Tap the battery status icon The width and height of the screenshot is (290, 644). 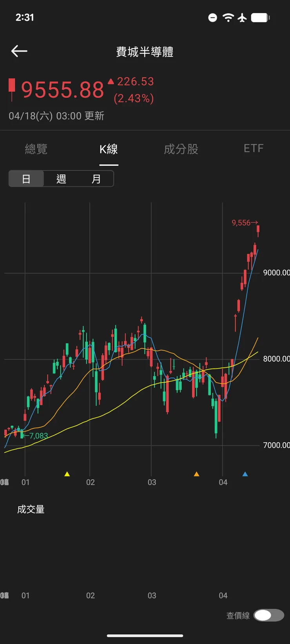[x=260, y=18]
